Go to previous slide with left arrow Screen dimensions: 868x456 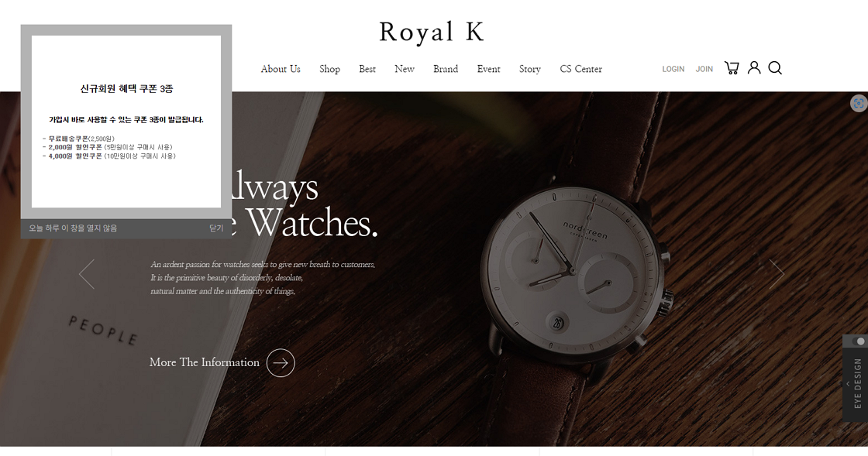click(x=86, y=273)
